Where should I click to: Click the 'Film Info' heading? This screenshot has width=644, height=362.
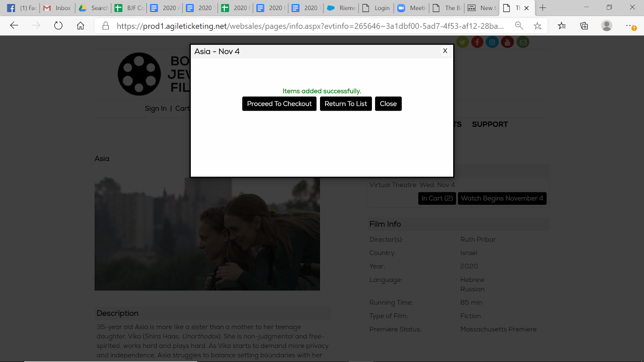[x=385, y=224]
